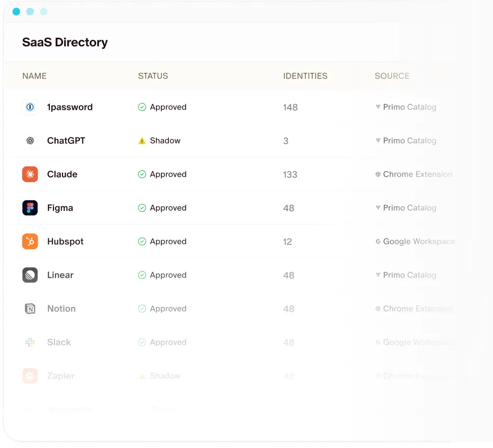Screen dimensions: 493x448
Task: Click Chrome Extension source text for Notion
Action: [418, 309]
